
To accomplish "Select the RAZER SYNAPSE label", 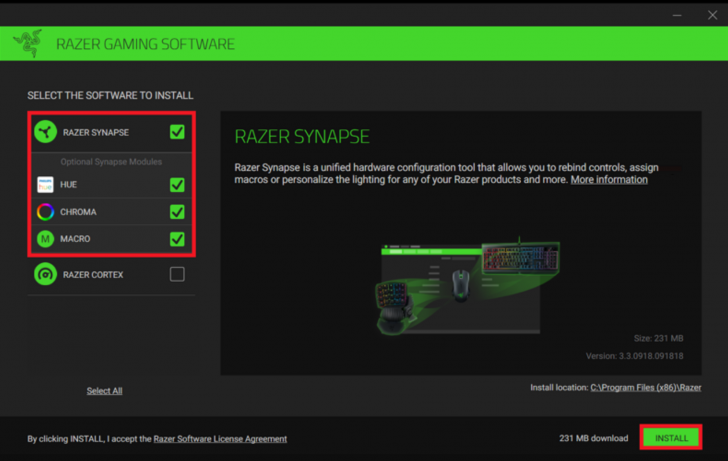I will [x=96, y=132].
